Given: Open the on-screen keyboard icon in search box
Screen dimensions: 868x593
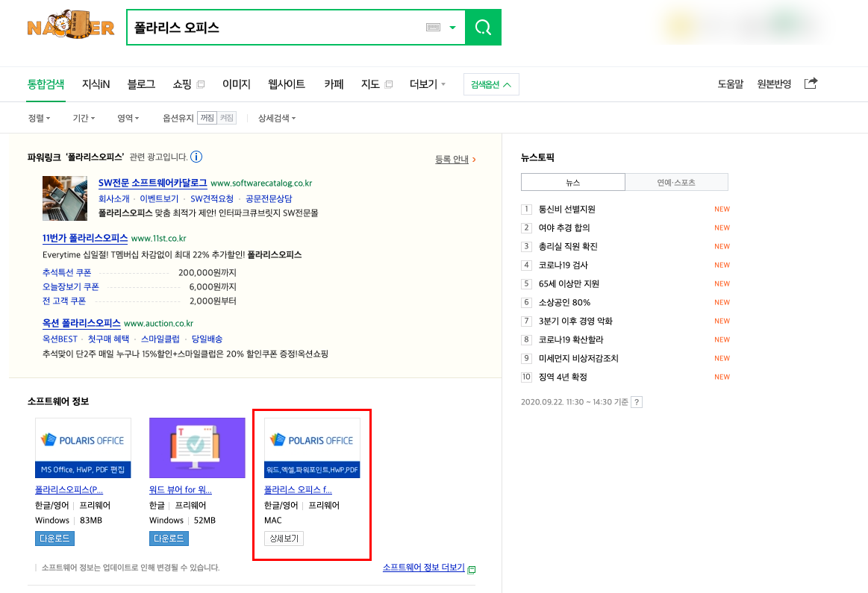Looking at the screenshot, I should click(433, 27).
